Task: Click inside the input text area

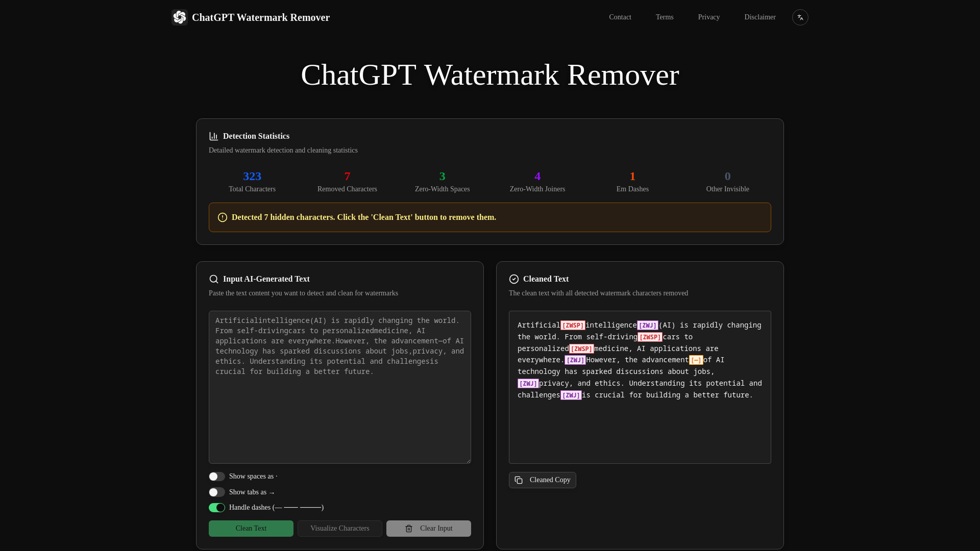Action: point(340,387)
